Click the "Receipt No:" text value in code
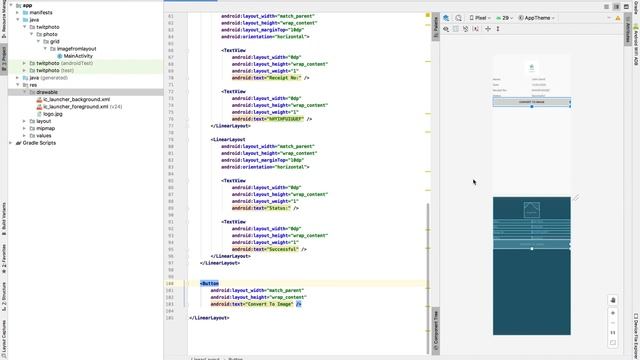This screenshot has width=640, height=360. (x=284, y=78)
